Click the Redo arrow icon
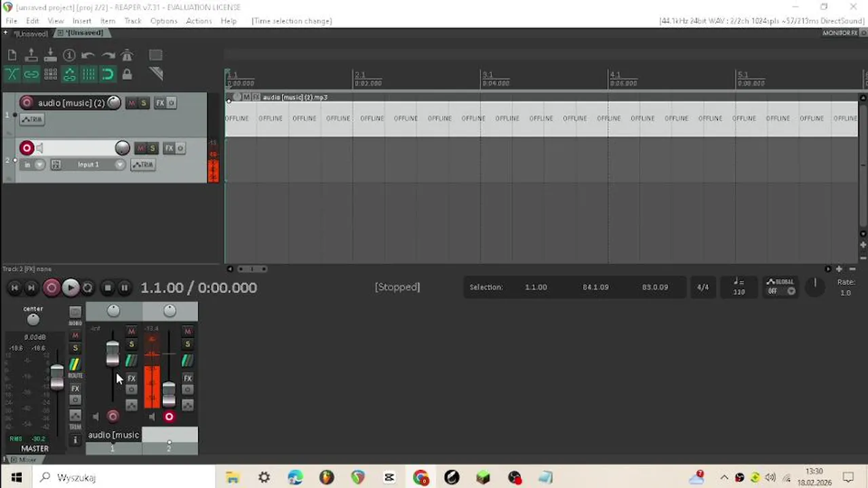This screenshot has height=488, width=868. click(108, 56)
